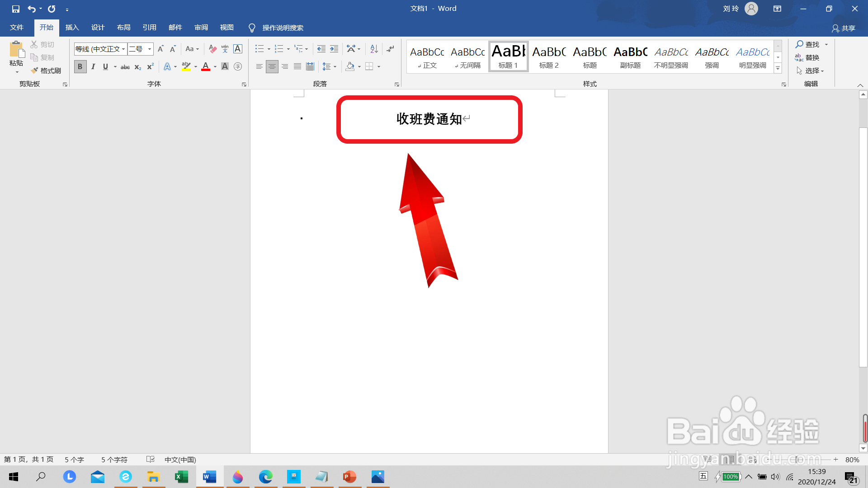The height and width of the screenshot is (488, 868).
Task: Click the Format Painter (格式刷) button
Action: pyautogui.click(x=46, y=70)
